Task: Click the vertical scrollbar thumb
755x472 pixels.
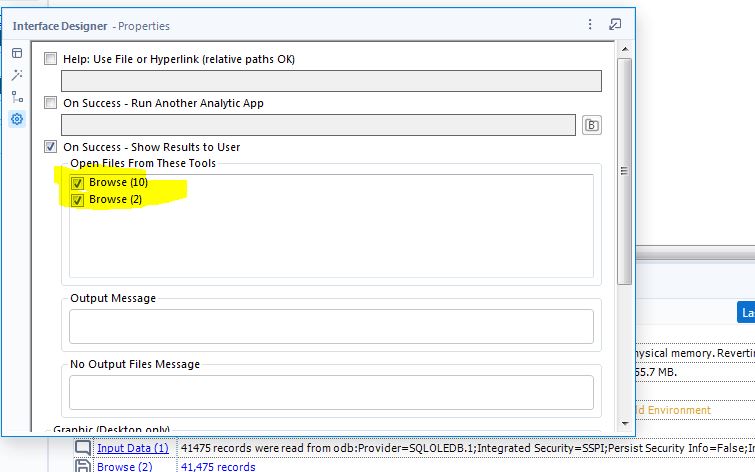Action: [624, 170]
